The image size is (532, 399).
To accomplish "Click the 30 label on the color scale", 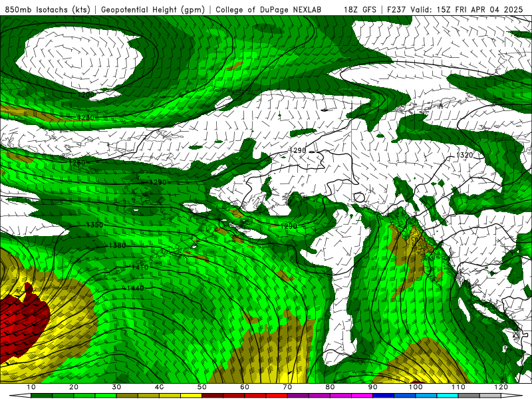I will click(116, 387).
